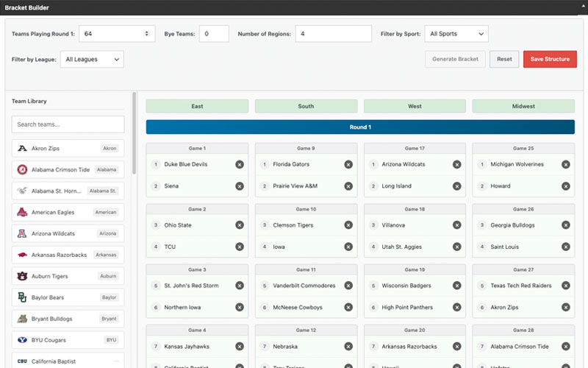The width and height of the screenshot is (588, 368).
Task: Remove Arkansas Razorbacks from Game 20
Action: (456, 347)
